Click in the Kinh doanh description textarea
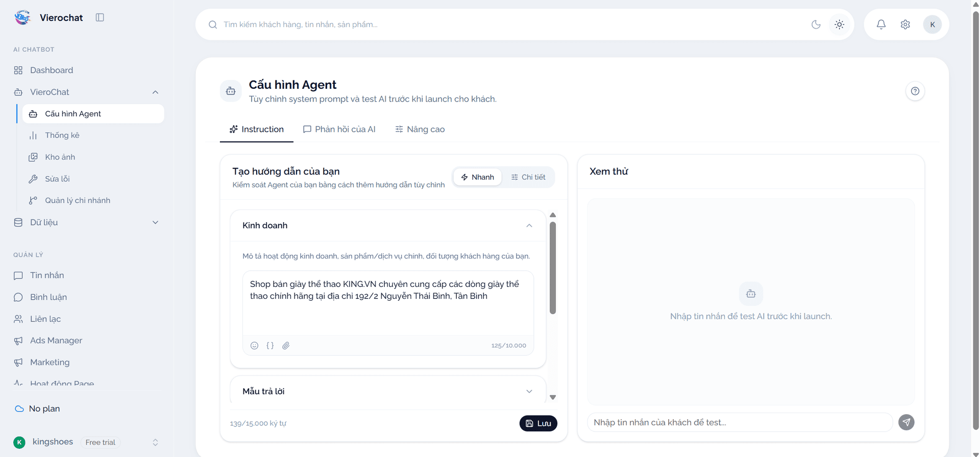Viewport: 980px width, 457px height. pos(388,303)
